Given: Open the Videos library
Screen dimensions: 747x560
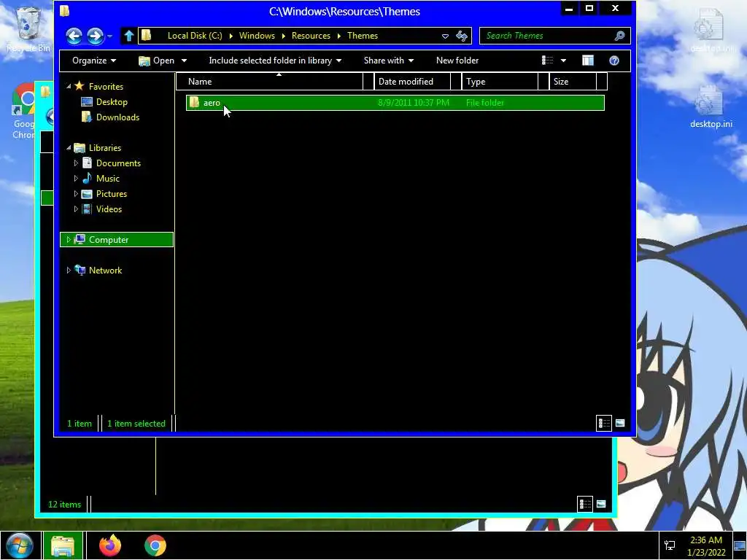Looking at the screenshot, I should pos(109,209).
